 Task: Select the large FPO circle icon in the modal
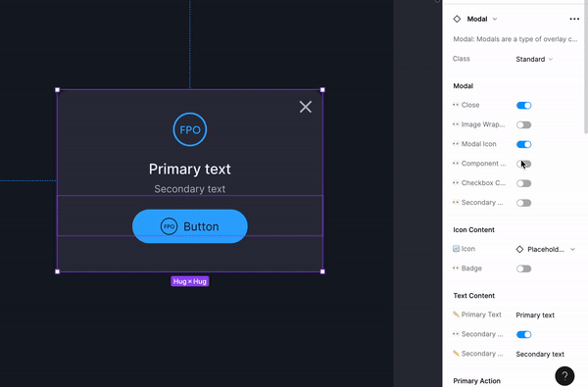[190, 129]
